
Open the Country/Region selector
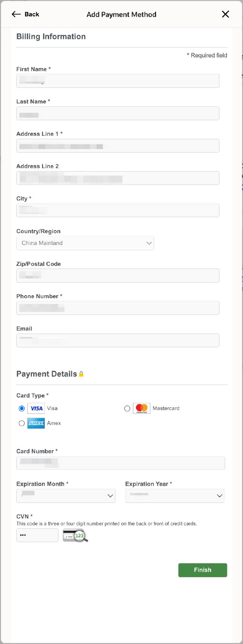click(85, 243)
